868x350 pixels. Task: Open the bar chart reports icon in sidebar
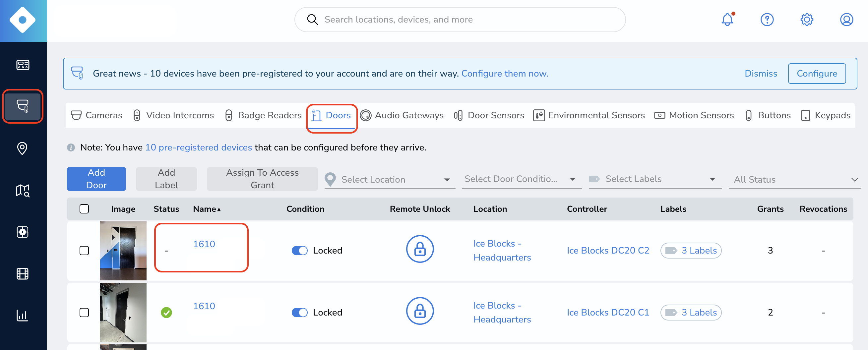(22, 315)
